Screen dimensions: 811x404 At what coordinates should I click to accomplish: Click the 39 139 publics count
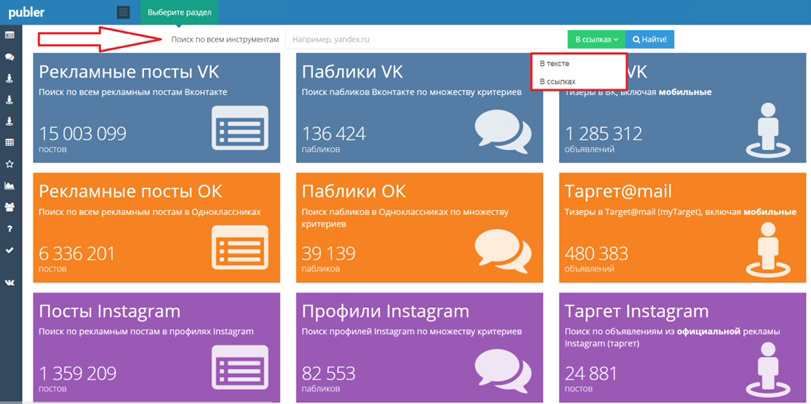pos(328,254)
